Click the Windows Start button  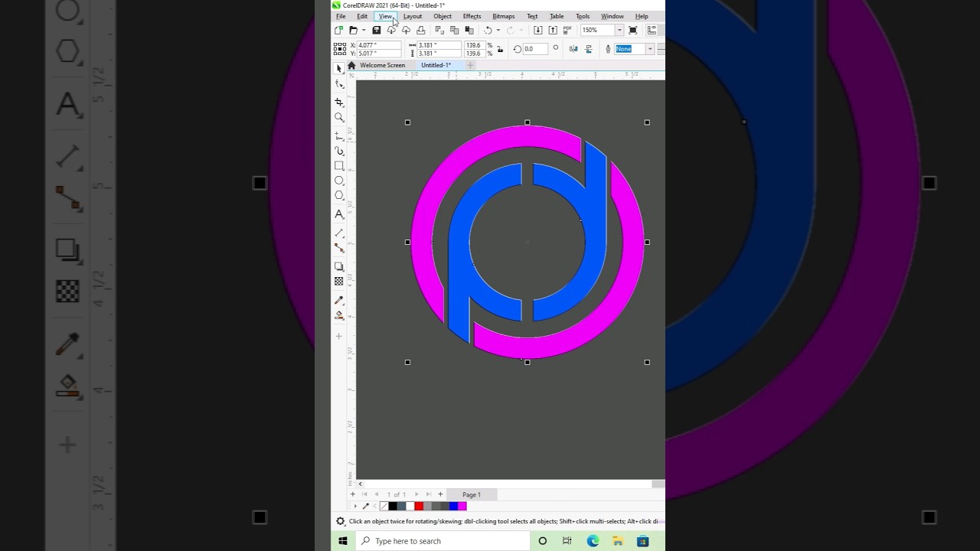coord(343,541)
